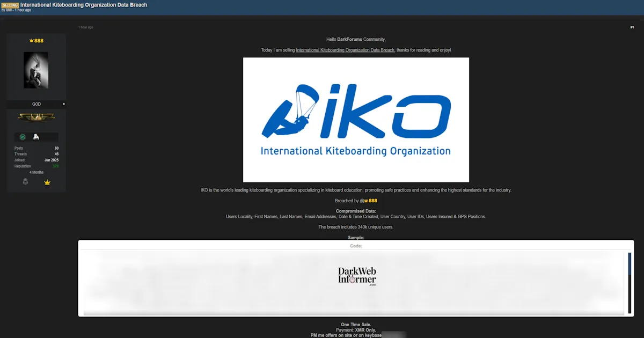Viewport: 644px width, 338px height.
Task: Select the #1 post number link
Action: click(x=631, y=26)
